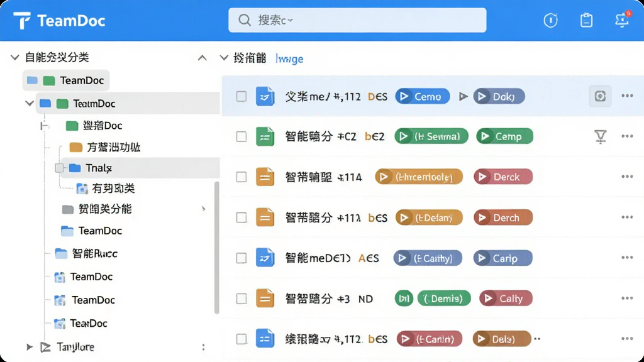Click the red Derck tag
The image size is (644, 362).
[x=503, y=177]
